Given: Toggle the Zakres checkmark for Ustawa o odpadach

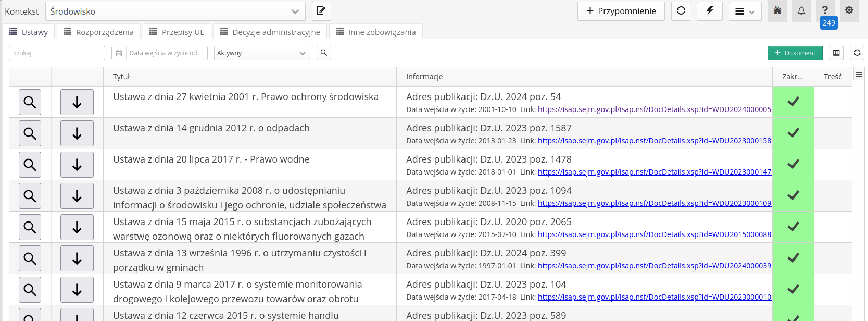Looking at the screenshot, I should (792, 133).
